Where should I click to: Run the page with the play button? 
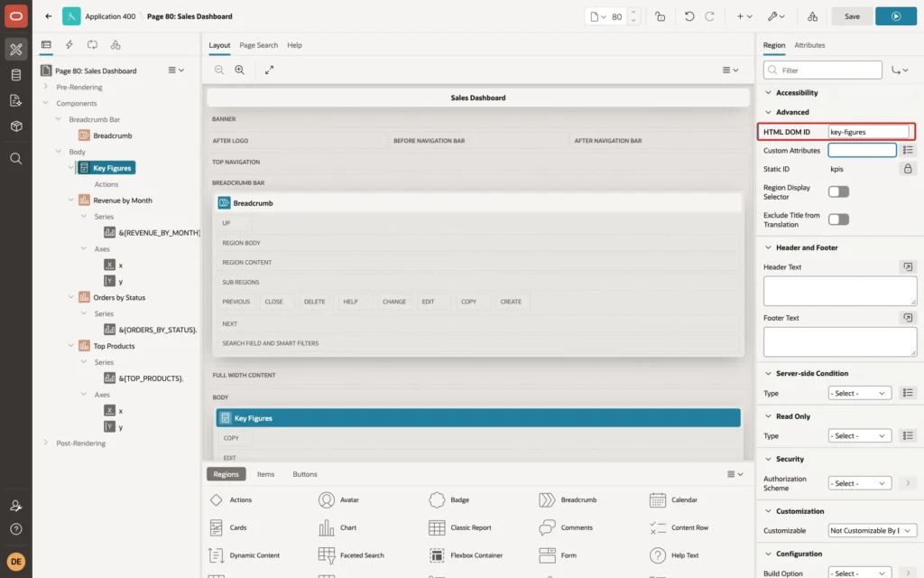pyautogui.click(x=896, y=16)
